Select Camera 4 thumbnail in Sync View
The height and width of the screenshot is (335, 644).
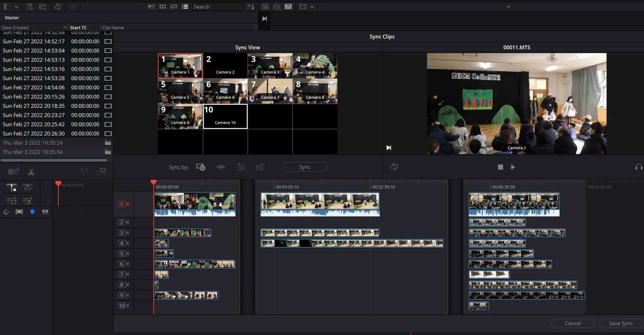click(x=315, y=65)
